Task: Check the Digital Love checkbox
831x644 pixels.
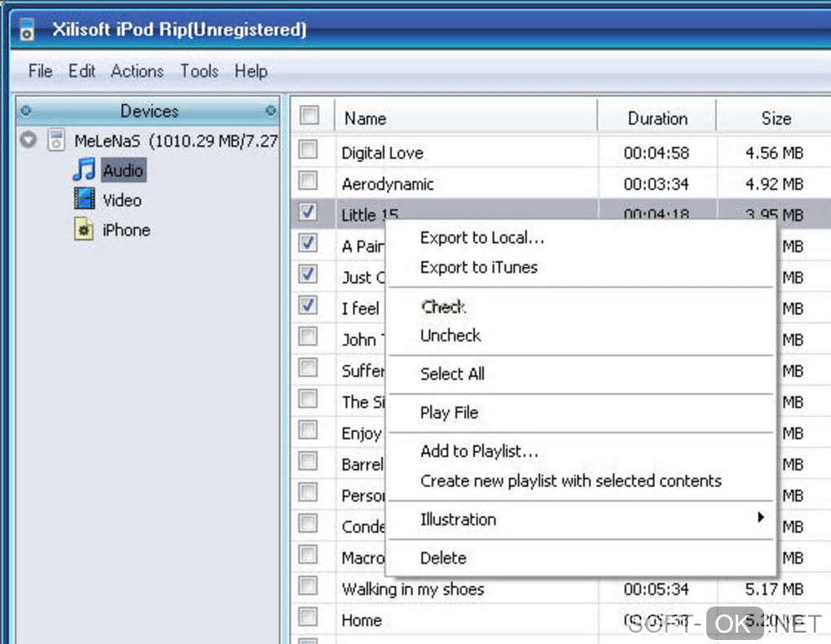Action: pos(308,150)
